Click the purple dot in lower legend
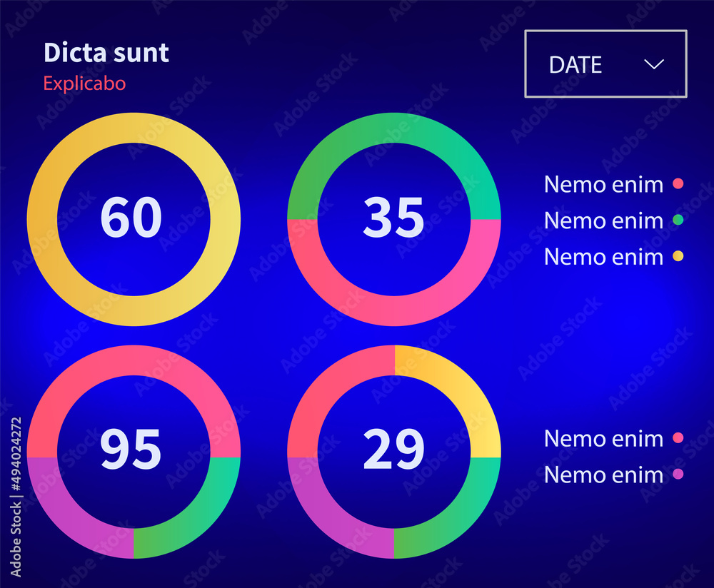Screen dimensions: 714x588 (x=678, y=475)
